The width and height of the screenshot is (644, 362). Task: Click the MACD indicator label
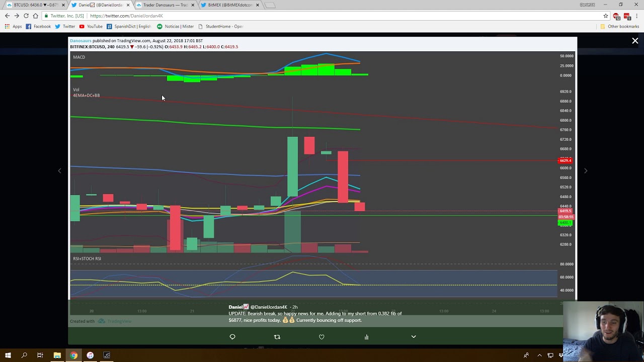click(x=79, y=57)
